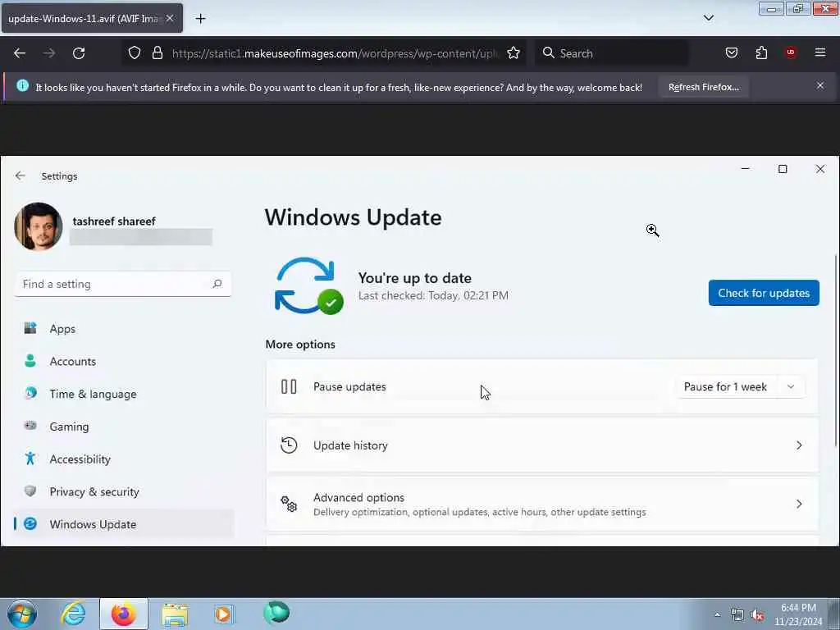Click the Firefox Search box
Viewport: 840px width, 630px height.
[x=612, y=53]
